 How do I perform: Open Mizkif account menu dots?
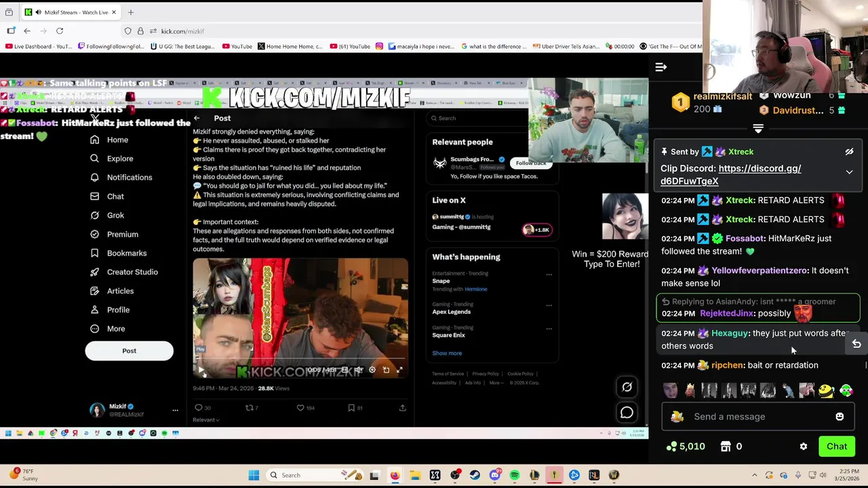point(175,411)
